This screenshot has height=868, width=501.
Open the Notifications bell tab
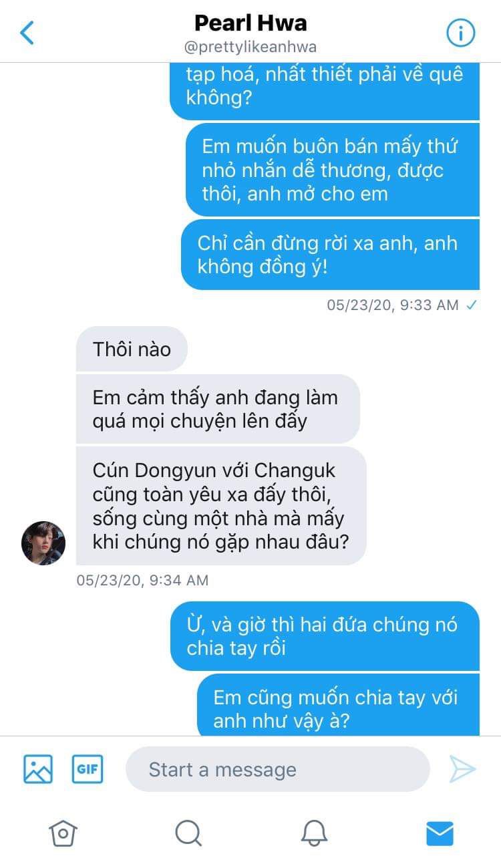pos(314,833)
